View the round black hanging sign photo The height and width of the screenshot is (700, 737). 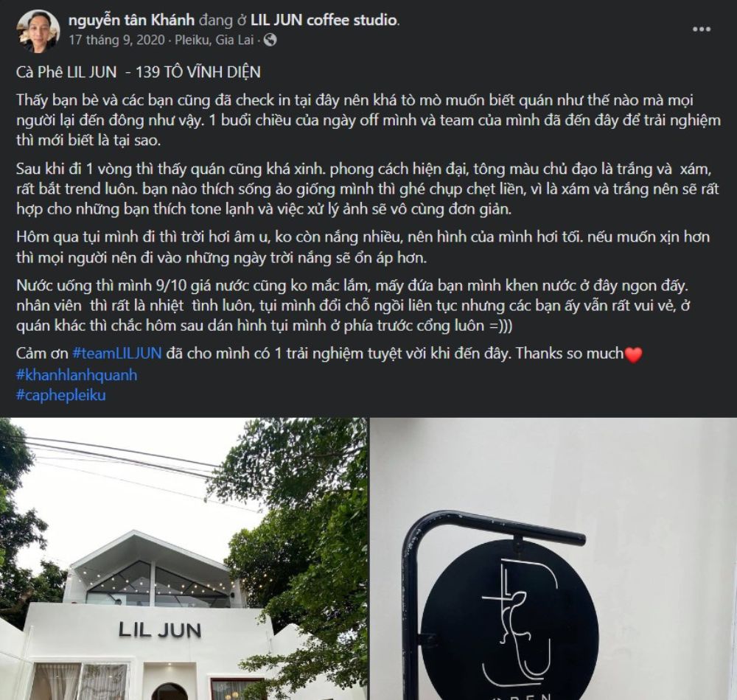pyautogui.click(x=553, y=559)
